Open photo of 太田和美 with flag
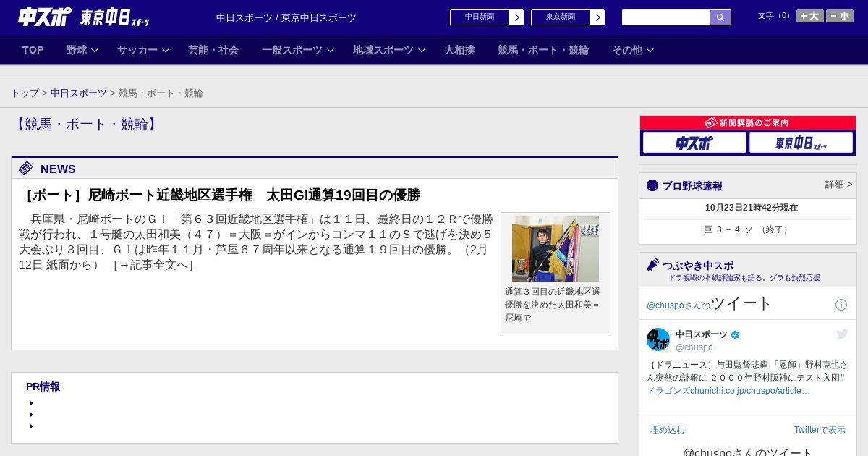 556,249
